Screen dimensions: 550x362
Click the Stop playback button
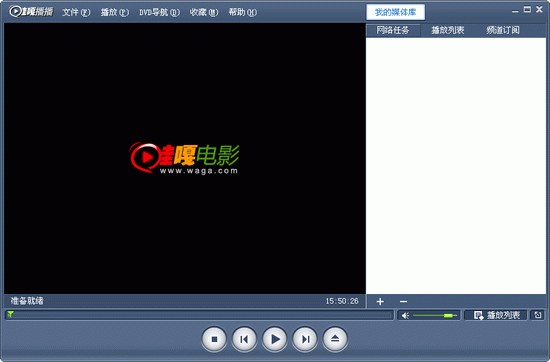pyautogui.click(x=214, y=339)
